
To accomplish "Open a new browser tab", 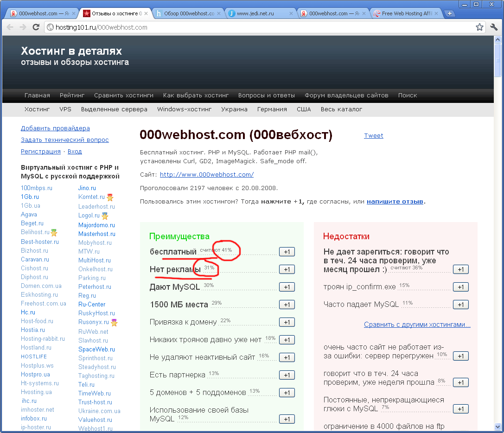I will point(450,13).
